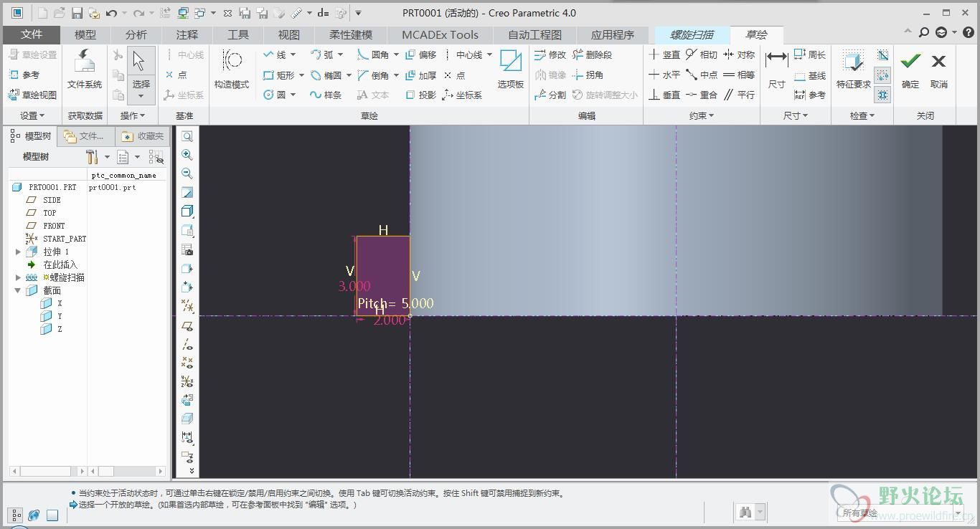The image size is (980, 529).
Task: Open the 特征要求 feature requirements
Action: [854, 69]
